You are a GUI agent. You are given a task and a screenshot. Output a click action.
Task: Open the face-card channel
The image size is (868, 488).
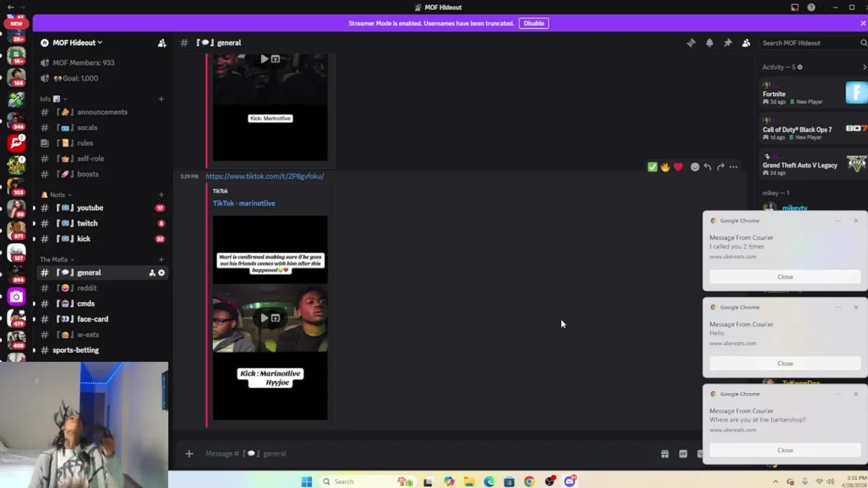click(102, 319)
